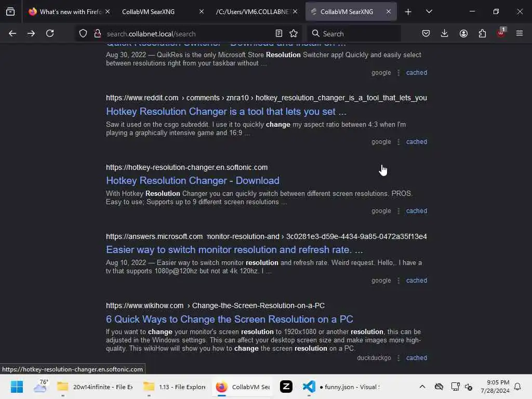The width and height of the screenshot is (532, 399).
Task: Open cached copy of softonic result
Action: tap(417, 211)
